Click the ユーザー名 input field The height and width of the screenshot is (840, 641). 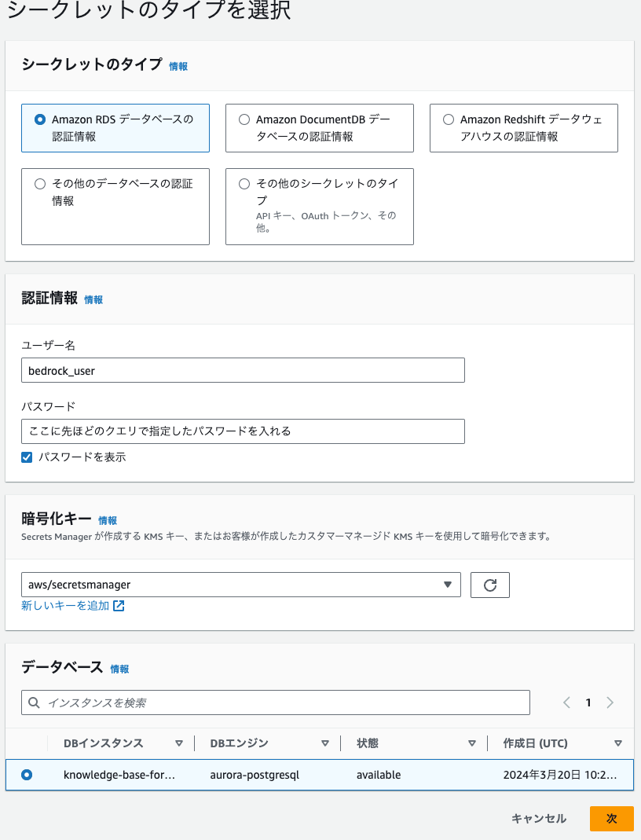tap(243, 370)
